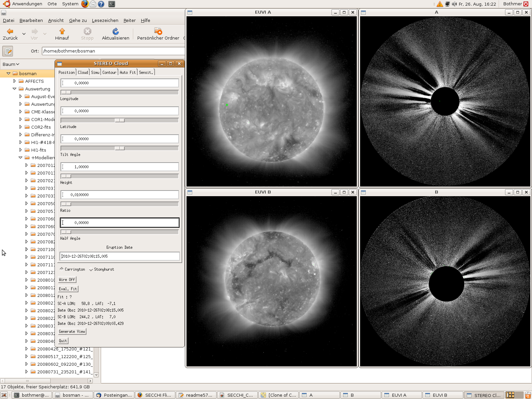This screenshot has height=399, width=532.
Task: Collapse the +Modellierung folder
Action: 20,158
